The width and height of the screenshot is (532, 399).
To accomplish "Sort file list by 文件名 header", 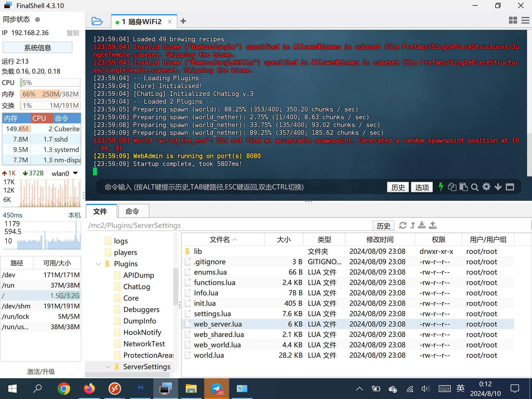I will point(223,240).
